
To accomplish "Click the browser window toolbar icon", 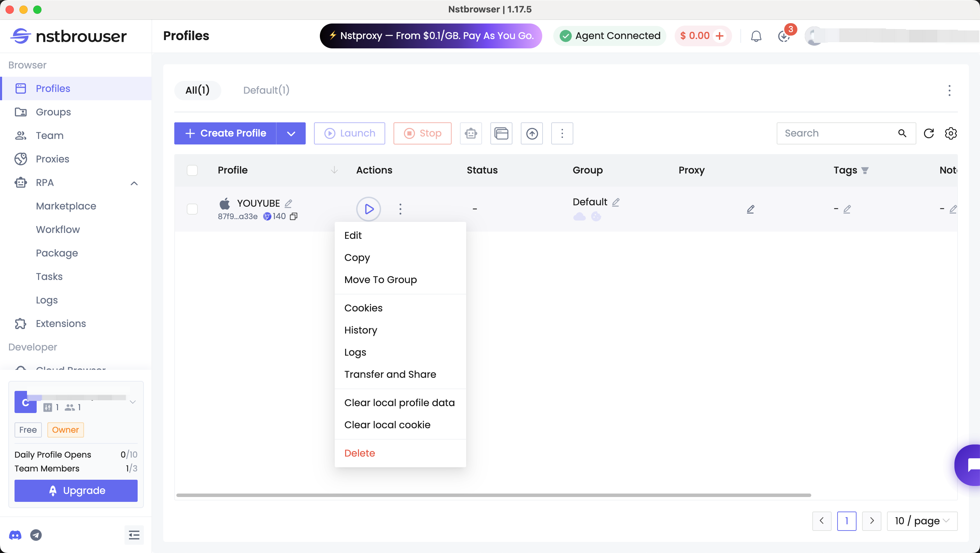I will click(501, 133).
